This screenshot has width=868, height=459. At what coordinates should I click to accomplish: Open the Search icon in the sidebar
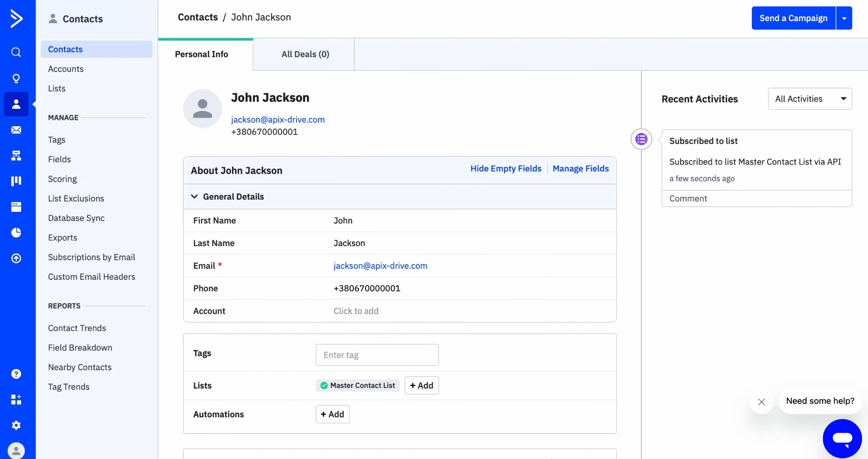tap(16, 52)
